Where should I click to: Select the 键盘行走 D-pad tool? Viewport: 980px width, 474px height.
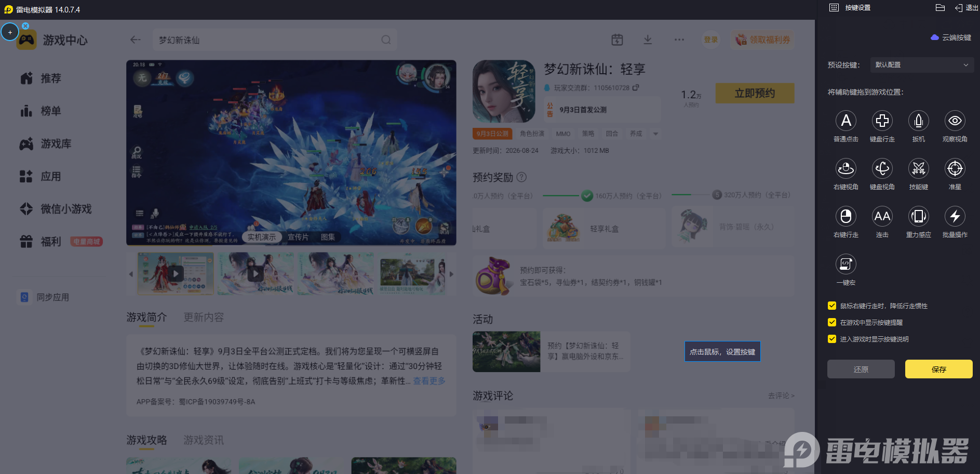point(882,121)
